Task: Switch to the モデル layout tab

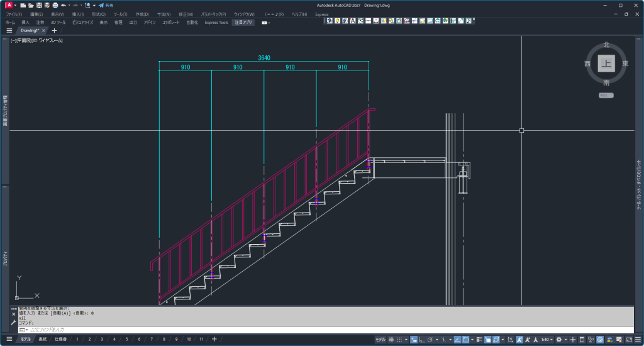Action: point(25,339)
